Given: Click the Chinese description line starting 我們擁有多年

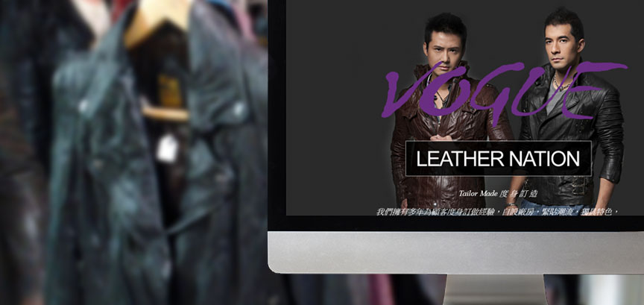Looking at the screenshot, I should point(497,212).
